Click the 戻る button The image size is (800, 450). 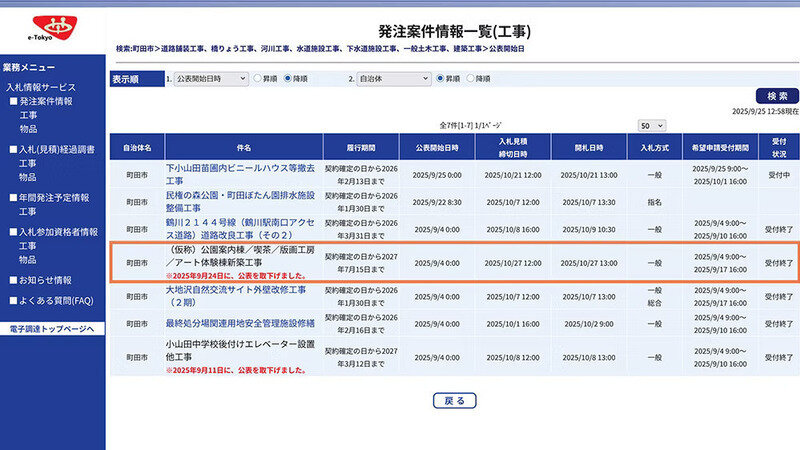tap(454, 400)
